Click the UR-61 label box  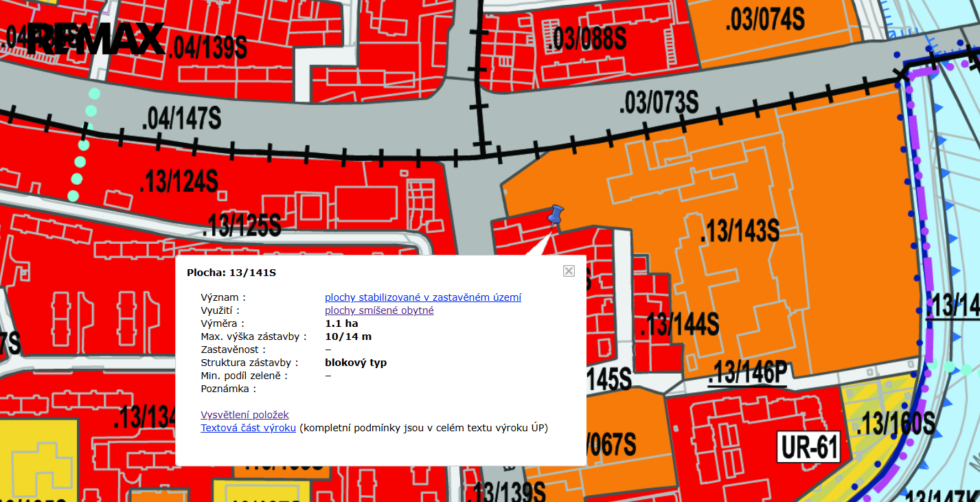coord(809,447)
